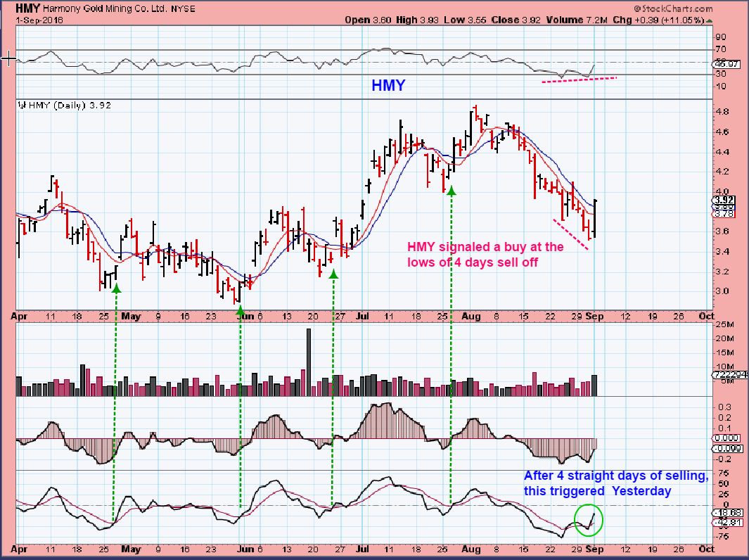Click the histogram zero tag '0.000'
The width and height of the screenshot is (749, 560).
click(x=727, y=438)
